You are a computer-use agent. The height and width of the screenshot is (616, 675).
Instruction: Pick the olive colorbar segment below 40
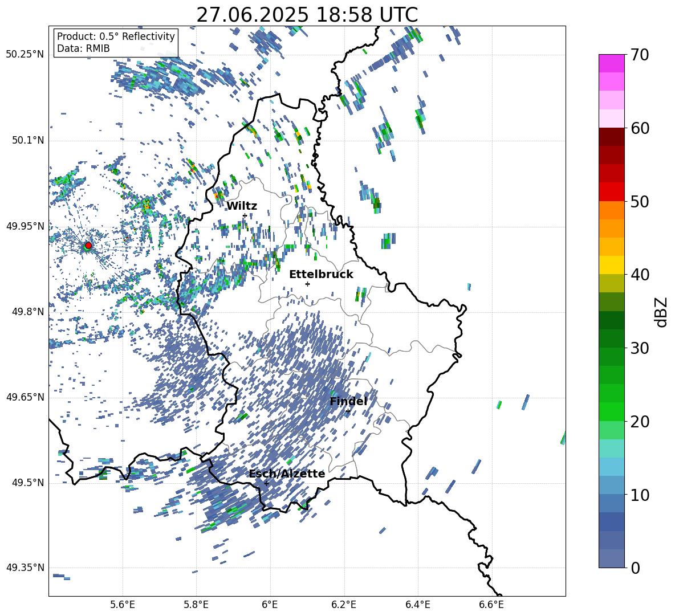click(x=611, y=283)
